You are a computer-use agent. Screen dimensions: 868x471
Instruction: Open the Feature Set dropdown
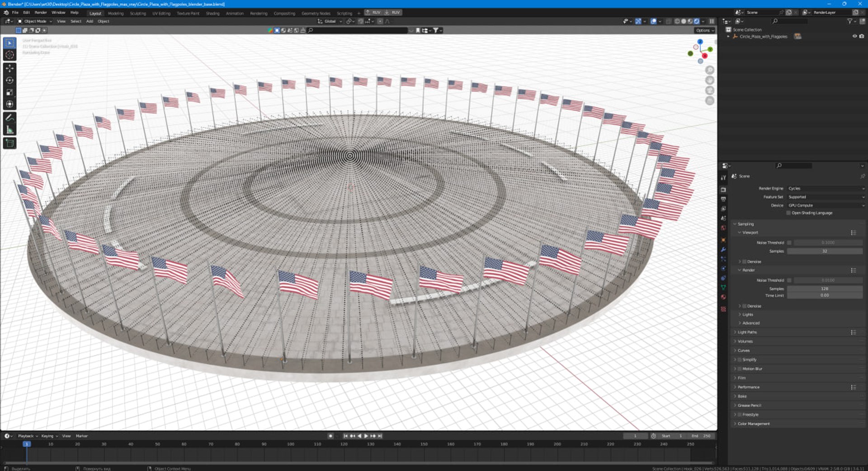click(826, 197)
